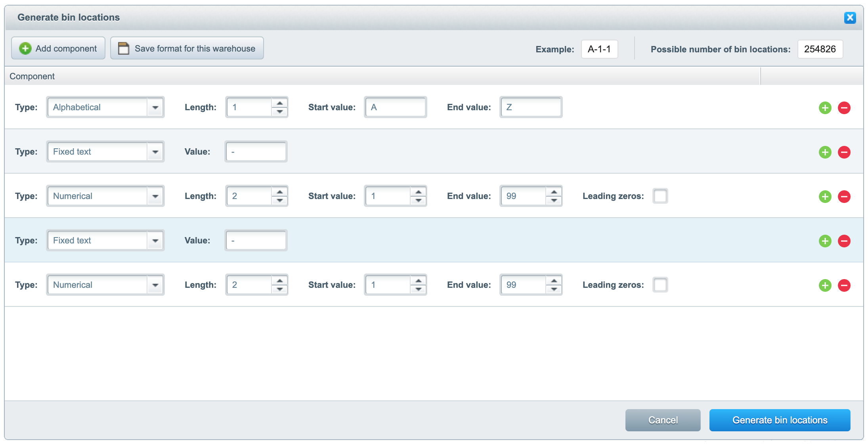Viewport: 868px width, 444px height.
Task: Open Alphabetical type dropdown
Action: pyautogui.click(x=155, y=107)
